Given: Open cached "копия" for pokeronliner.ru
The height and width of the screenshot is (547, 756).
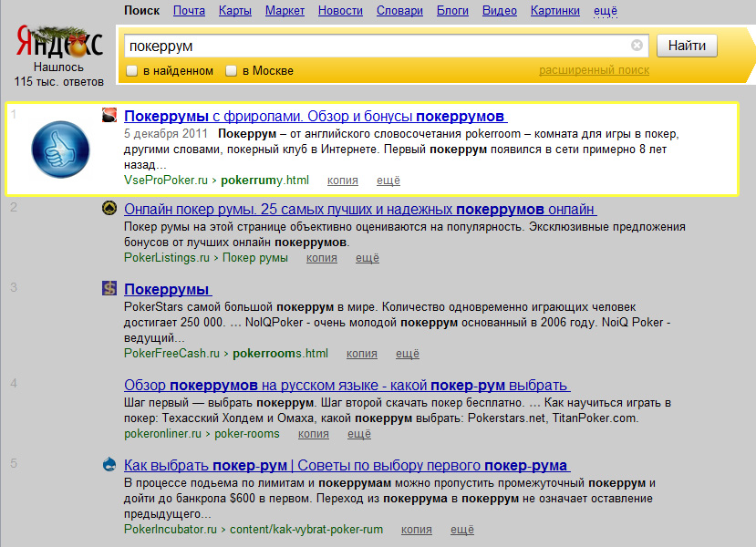Looking at the screenshot, I should pos(314,434).
